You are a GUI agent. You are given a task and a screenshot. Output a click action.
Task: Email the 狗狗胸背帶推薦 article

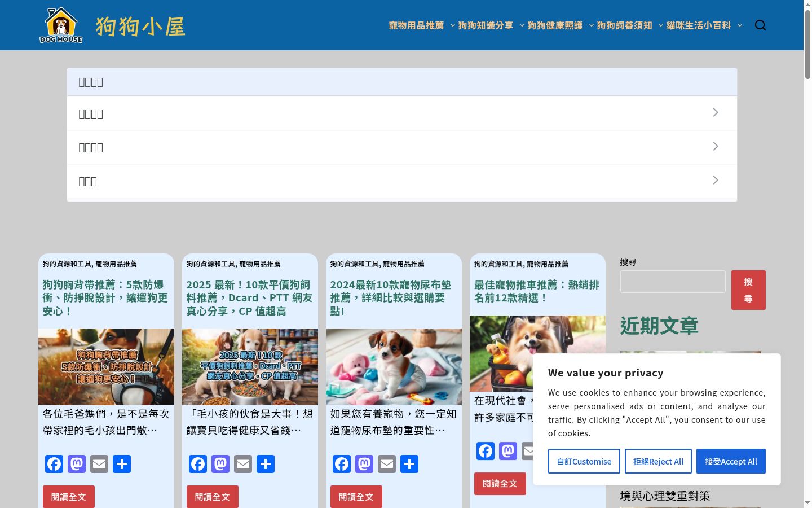pyautogui.click(x=99, y=464)
